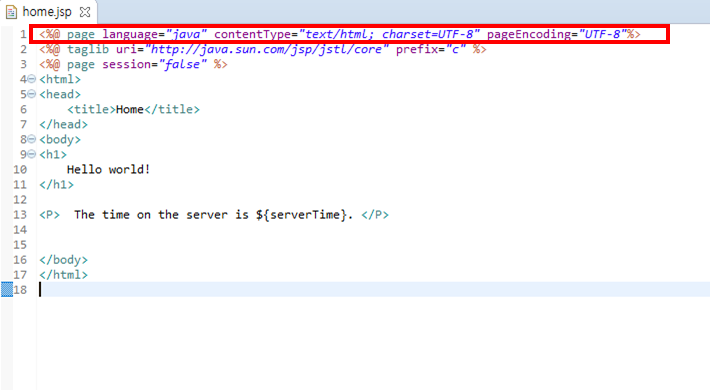
Task: Click the taglib uri value on line 2
Action: 267,49
